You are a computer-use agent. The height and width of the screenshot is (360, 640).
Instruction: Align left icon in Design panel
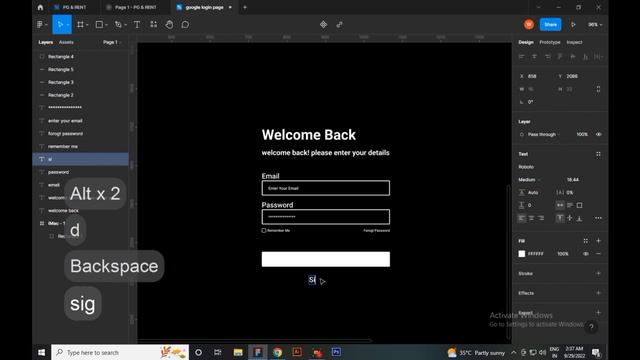[521, 57]
